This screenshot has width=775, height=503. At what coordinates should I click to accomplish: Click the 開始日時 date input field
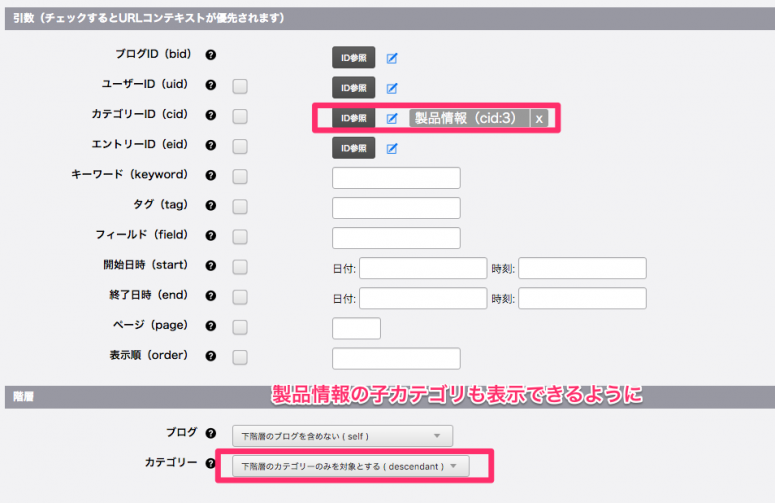(422, 268)
